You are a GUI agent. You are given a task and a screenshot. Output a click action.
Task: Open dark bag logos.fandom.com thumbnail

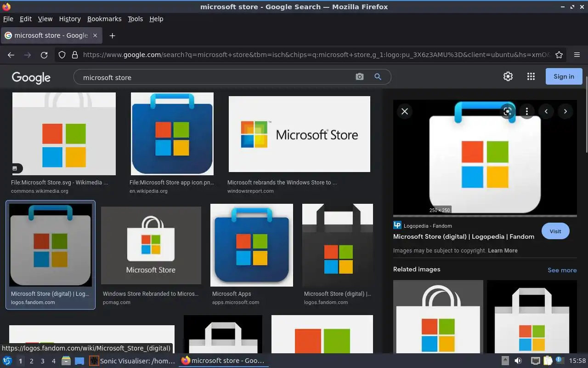coord(338,245)
